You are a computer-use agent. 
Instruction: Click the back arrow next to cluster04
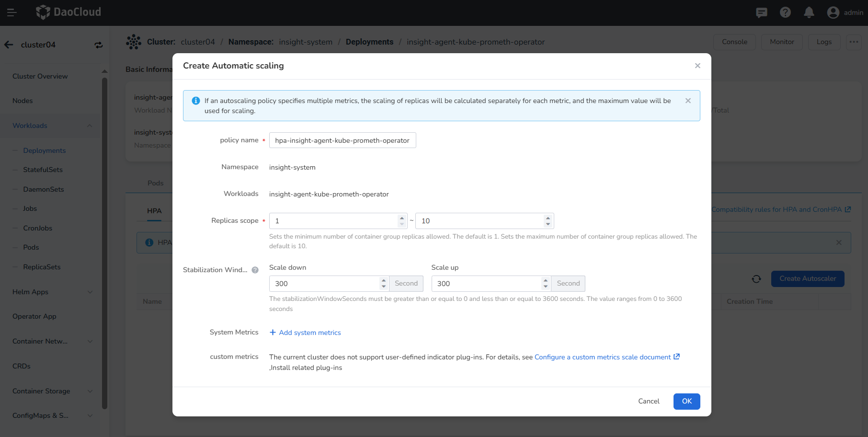(9, 45)
